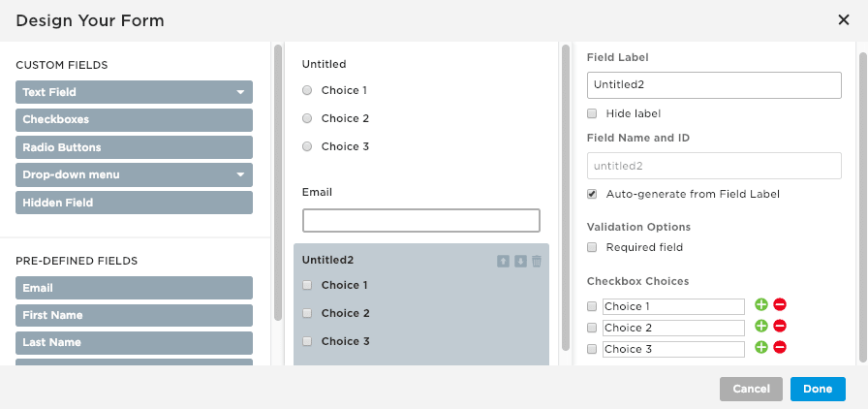868x409 pixels.
Task: Remove Choice 1 with the red minus
Action: click(780, 305)
